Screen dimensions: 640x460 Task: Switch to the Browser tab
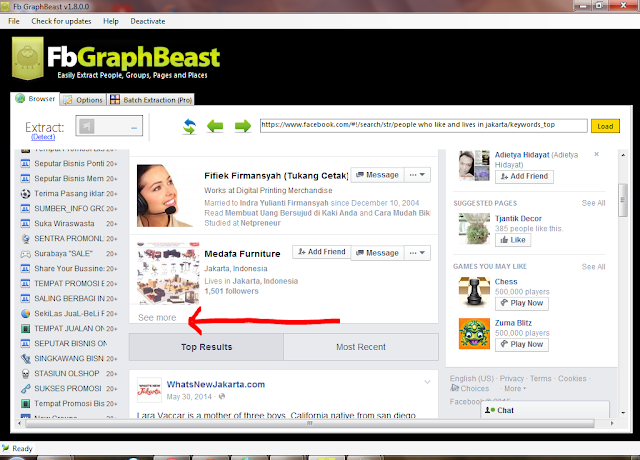click(35, 99)
